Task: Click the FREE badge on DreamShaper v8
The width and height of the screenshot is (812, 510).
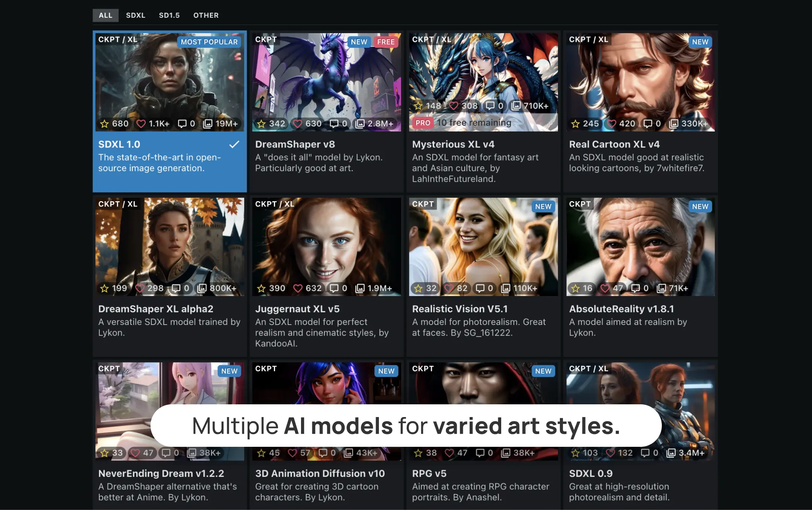Action: coord(386,42)
